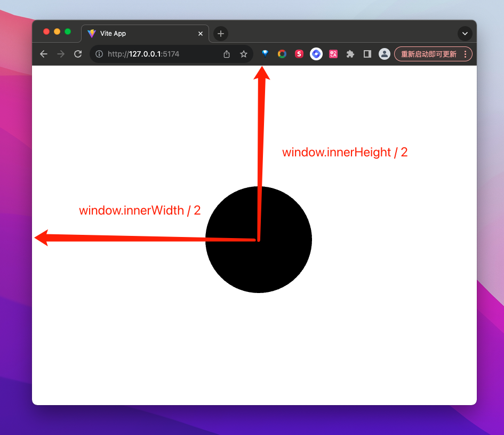The width and height of the screenshot is (504, 435).
Task: Open a new tab with the plus button
Action: 221,34
